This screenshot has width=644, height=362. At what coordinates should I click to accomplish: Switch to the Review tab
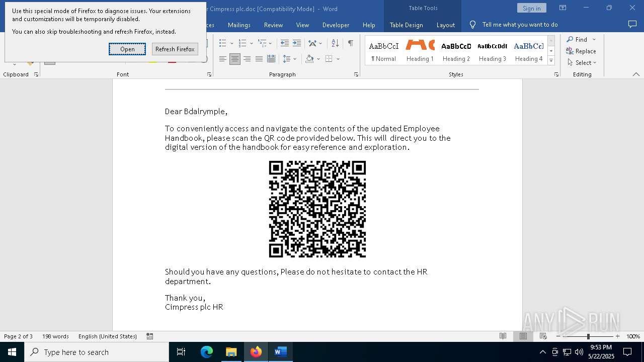click(273, 25)
